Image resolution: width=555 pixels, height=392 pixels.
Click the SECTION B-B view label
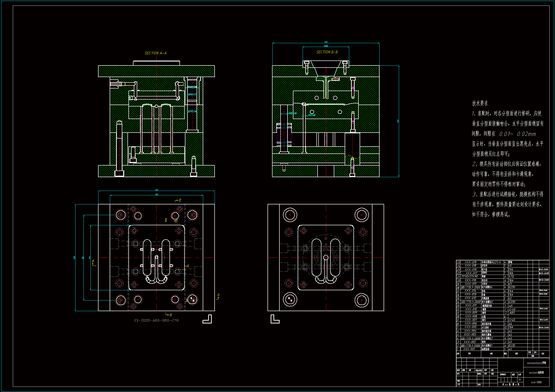327,52
